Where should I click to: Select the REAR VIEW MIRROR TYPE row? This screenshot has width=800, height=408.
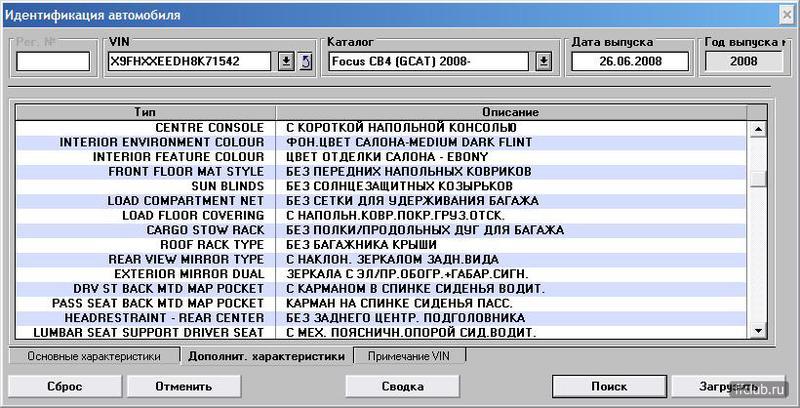pos(381,260)
